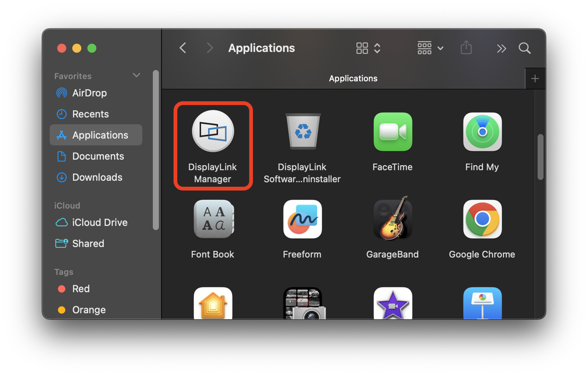Click the file list vertical scrollbar
Viewport: 588px width, 375px height.
[540, 157]
